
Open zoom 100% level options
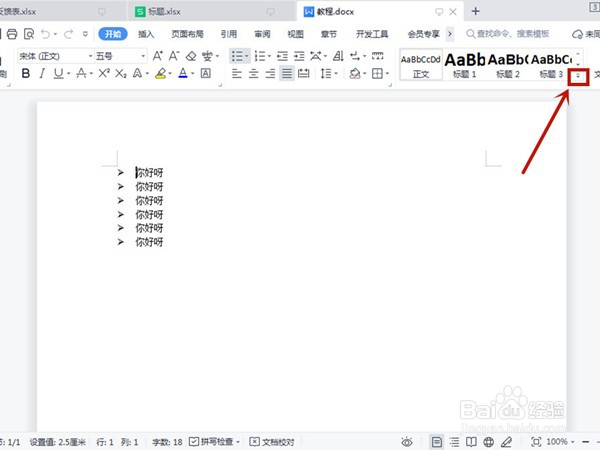coord(560,442)
